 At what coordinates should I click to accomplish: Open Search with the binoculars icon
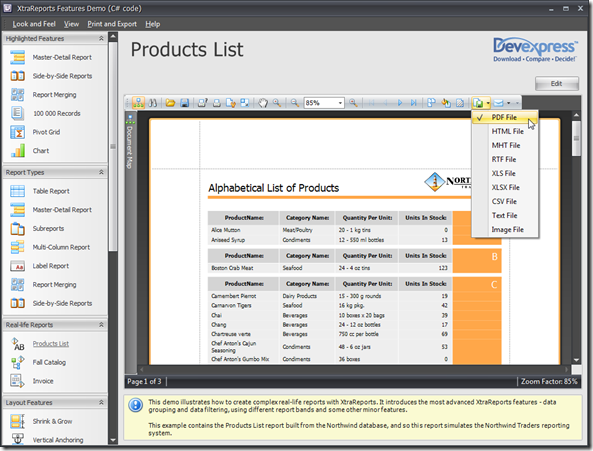point(153,103)
